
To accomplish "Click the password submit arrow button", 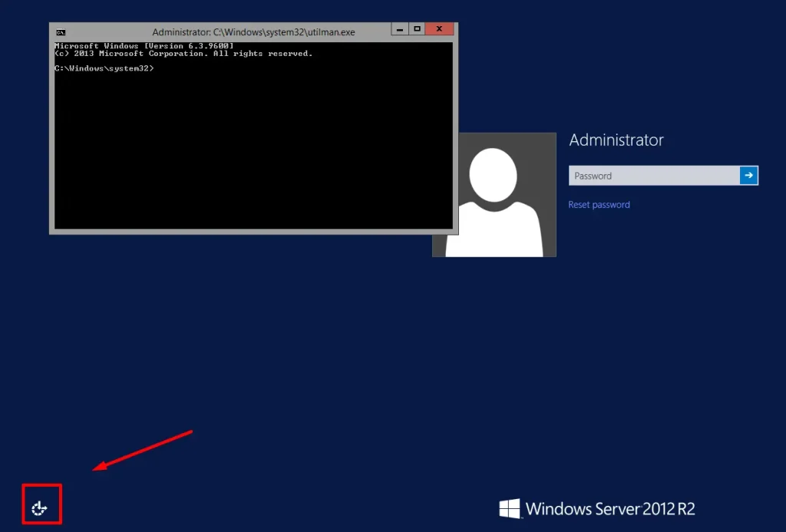I will 748,176.
